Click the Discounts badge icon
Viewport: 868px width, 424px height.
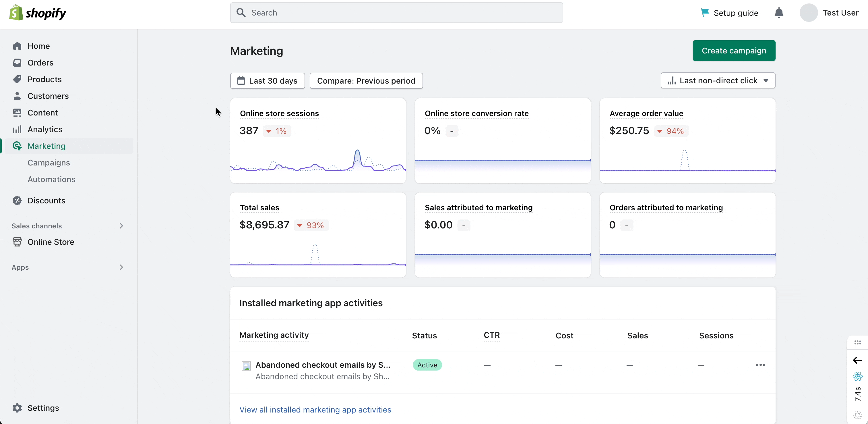[x=17, y=201]
